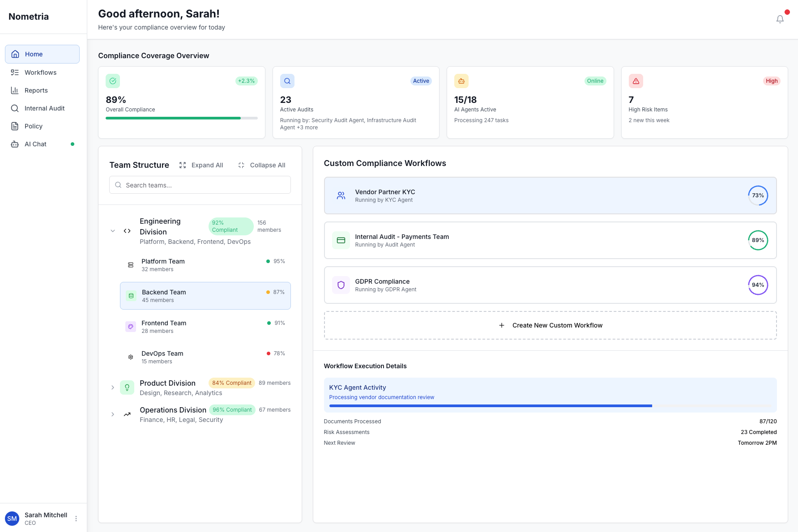
Task: Click the Active Audits search icon
Action: (x=287, y=81)
